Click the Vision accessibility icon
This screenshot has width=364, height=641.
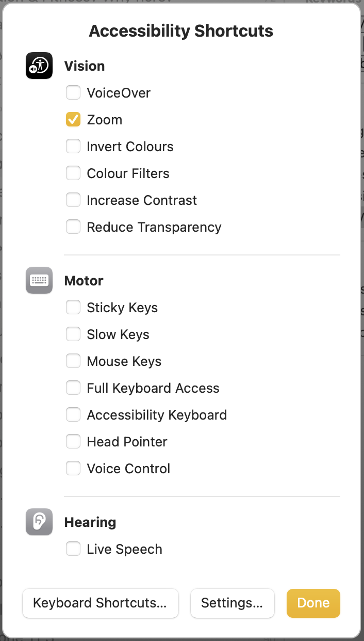(x=39, y=66)
